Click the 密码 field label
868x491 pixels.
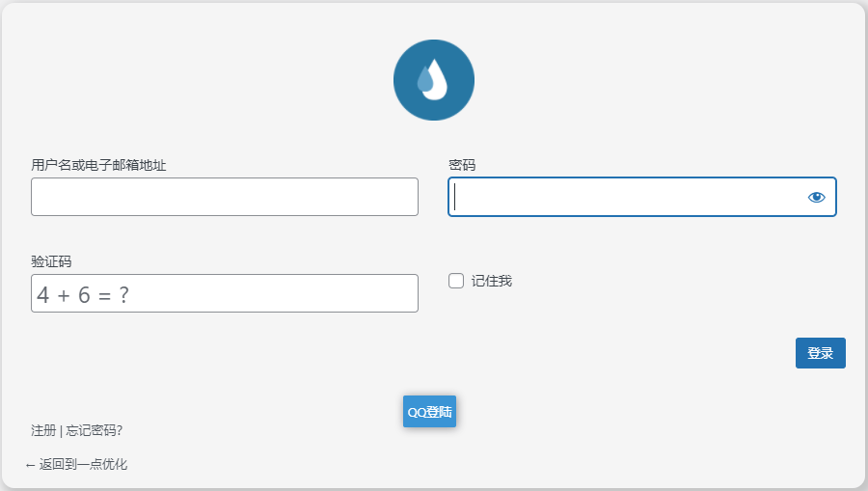(462, 165)
